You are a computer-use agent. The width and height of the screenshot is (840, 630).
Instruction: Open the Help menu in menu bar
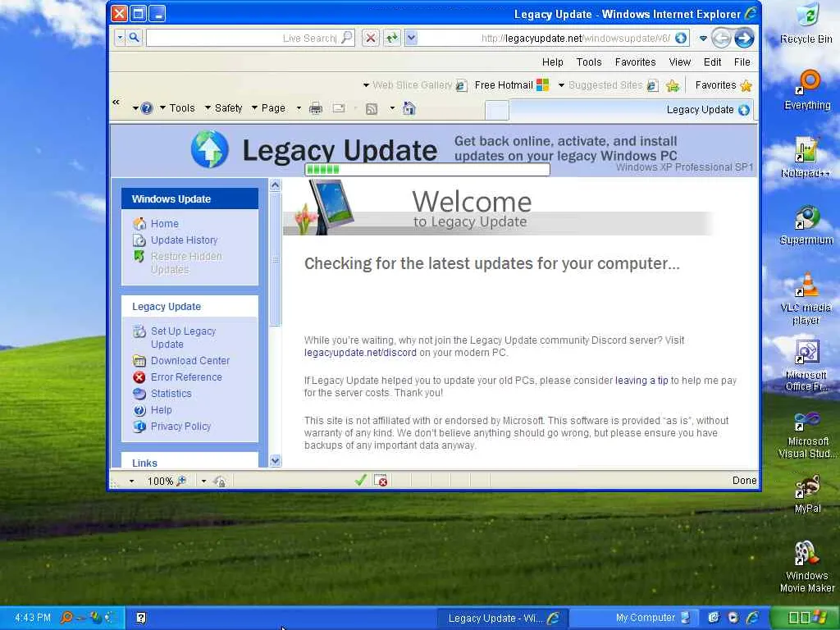coord(552,62)
